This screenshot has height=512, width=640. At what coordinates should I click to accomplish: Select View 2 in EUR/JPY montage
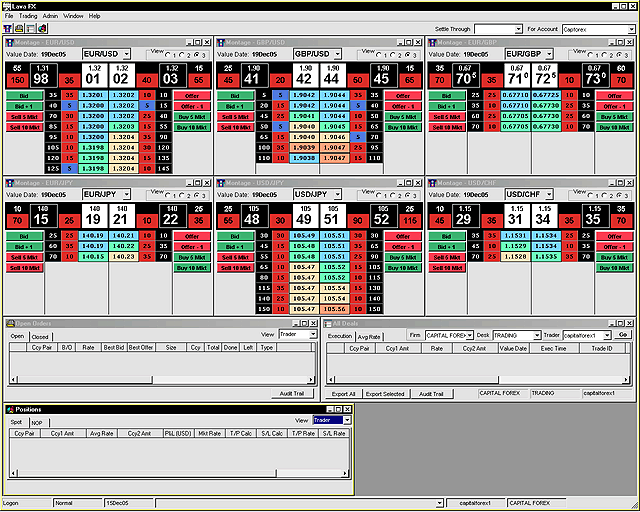[x=182, y=195]
